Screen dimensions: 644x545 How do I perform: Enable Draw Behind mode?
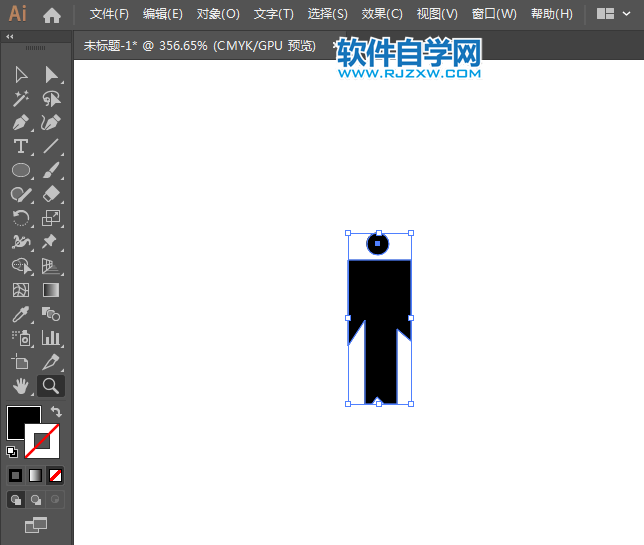(x=36, y=500)
